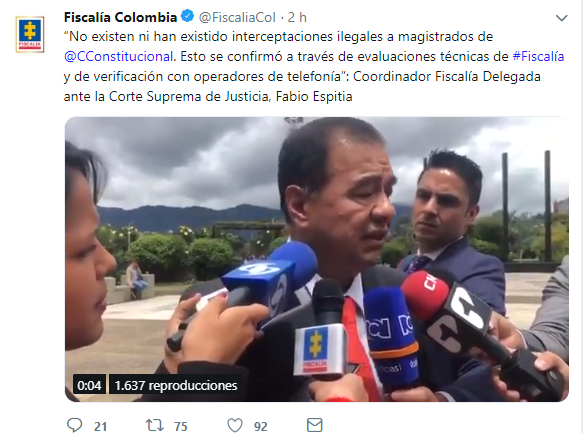Open the @FiscaliaCol handle
Viewport: 583px width, 433px height.
click(x=237, y=17)
